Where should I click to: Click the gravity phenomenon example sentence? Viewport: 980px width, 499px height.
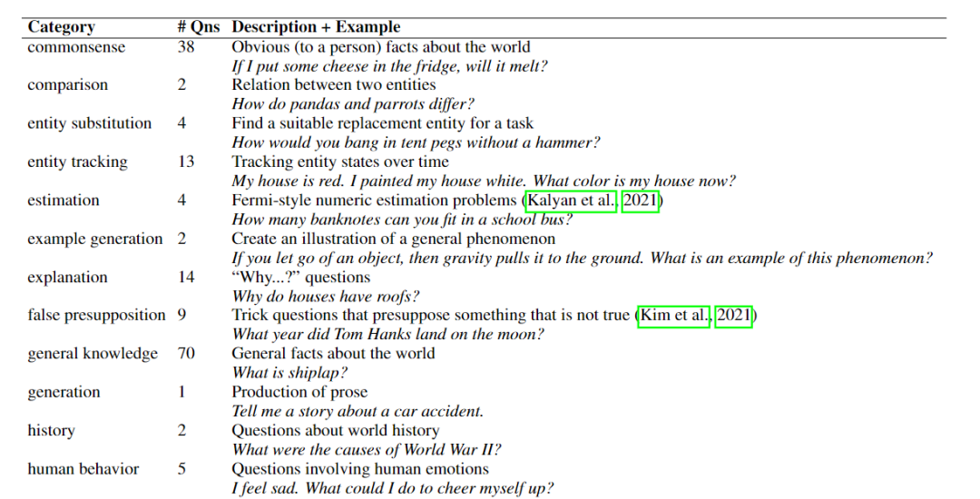pos(582,259)
